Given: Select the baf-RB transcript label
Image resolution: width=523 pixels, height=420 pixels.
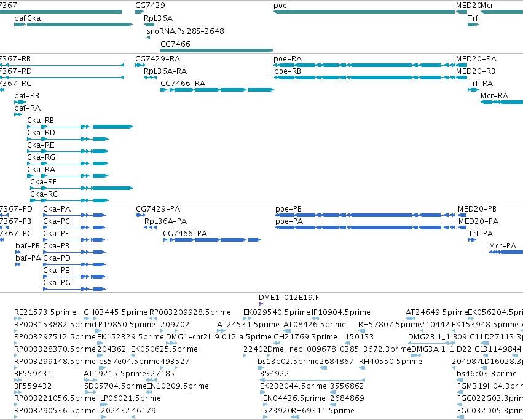Looking at the screenshot, I should click(x=26, y=96).
